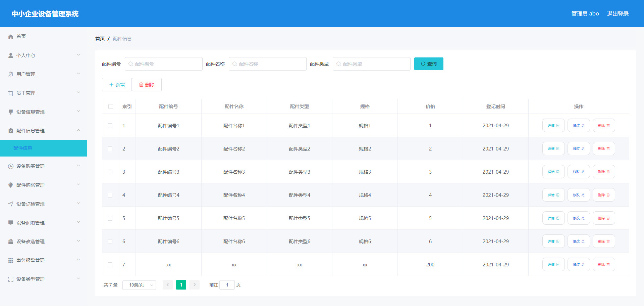644x306 pixels.
Task: Click 详情 for row 配件编号4
Action: coord(553,195)
